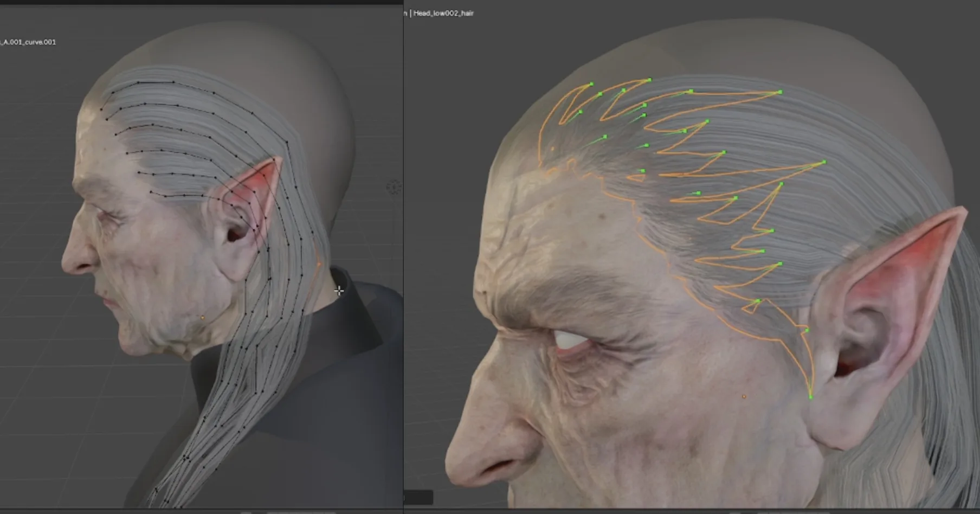980x514 pixels.
Task: Click orange origin dot on left head's jaw
Action: pos(203,318)
